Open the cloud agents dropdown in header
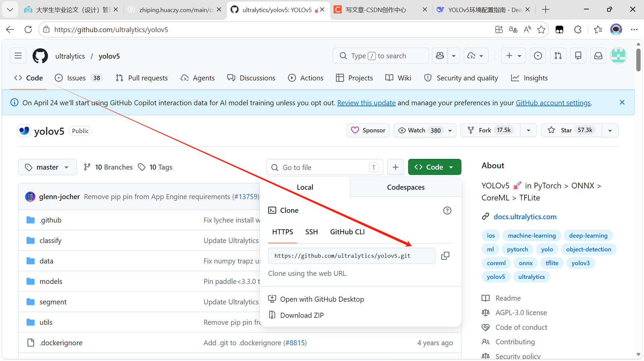644x361 pixels. (476, 56)
